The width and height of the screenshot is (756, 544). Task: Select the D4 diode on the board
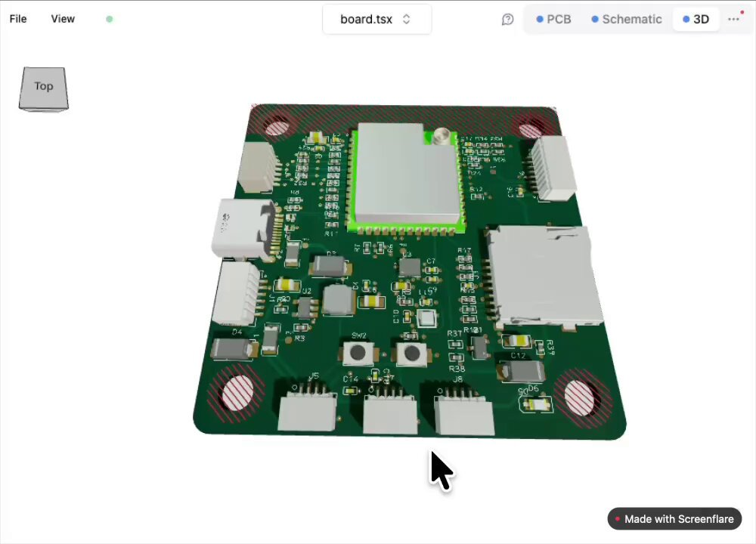click(x=234, y=348)
